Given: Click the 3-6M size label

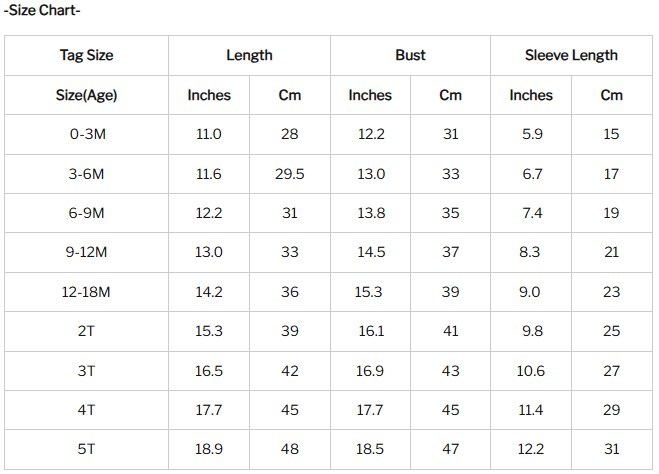Looking at the screenshot, I should click(x=86, y=174).
